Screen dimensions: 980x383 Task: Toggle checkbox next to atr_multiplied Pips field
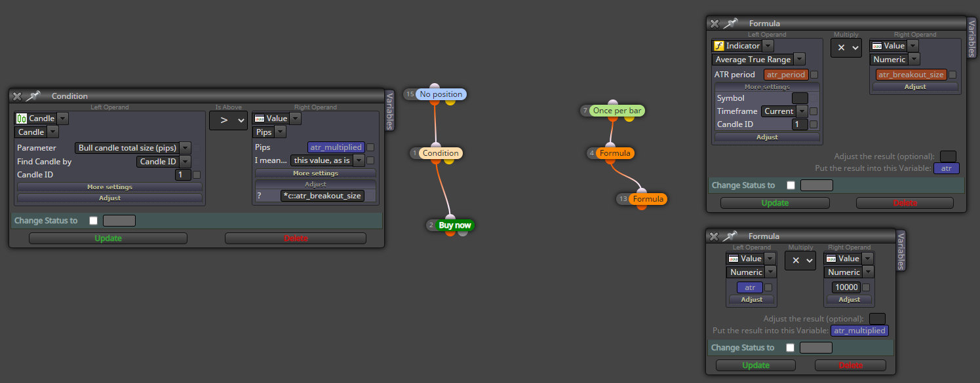pyautogui.click(x=370, y=147)
